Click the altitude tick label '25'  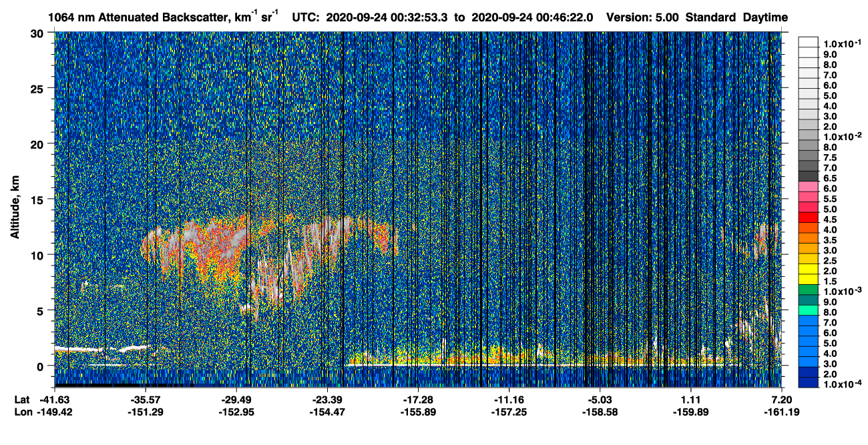[39, 89]
